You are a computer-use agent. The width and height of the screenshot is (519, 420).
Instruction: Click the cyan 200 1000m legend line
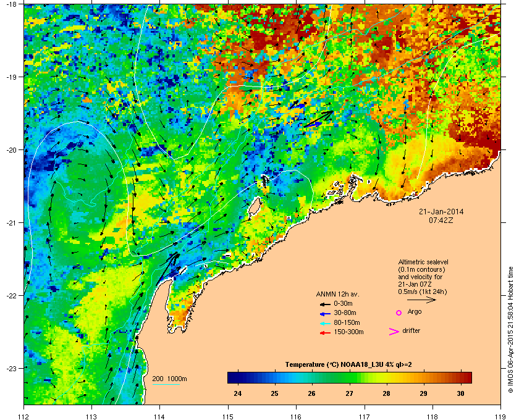(x=166, y=385)
